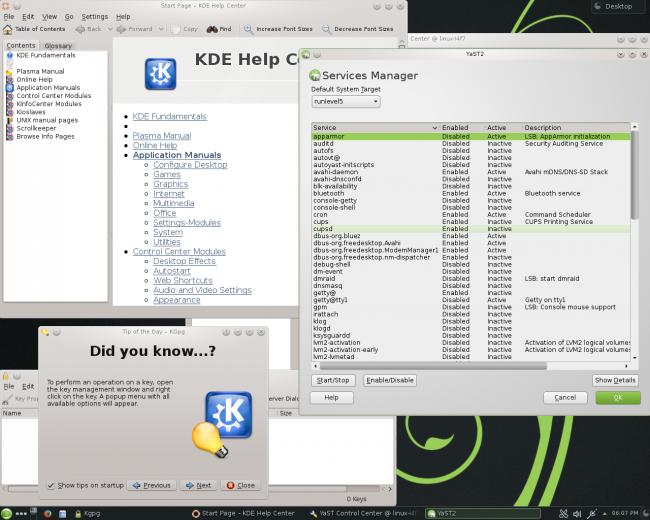
Task: Open the Back history dropdown arrow
Action: click(x=110, y=29)
